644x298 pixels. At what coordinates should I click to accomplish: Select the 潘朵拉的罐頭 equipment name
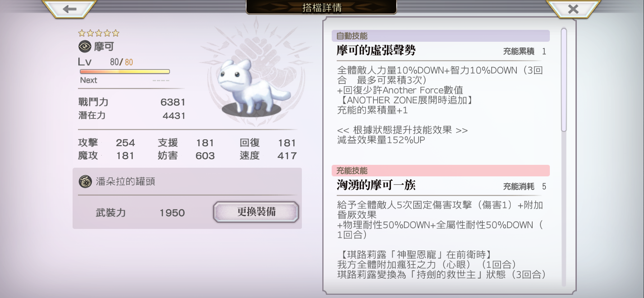click(125, 181)
